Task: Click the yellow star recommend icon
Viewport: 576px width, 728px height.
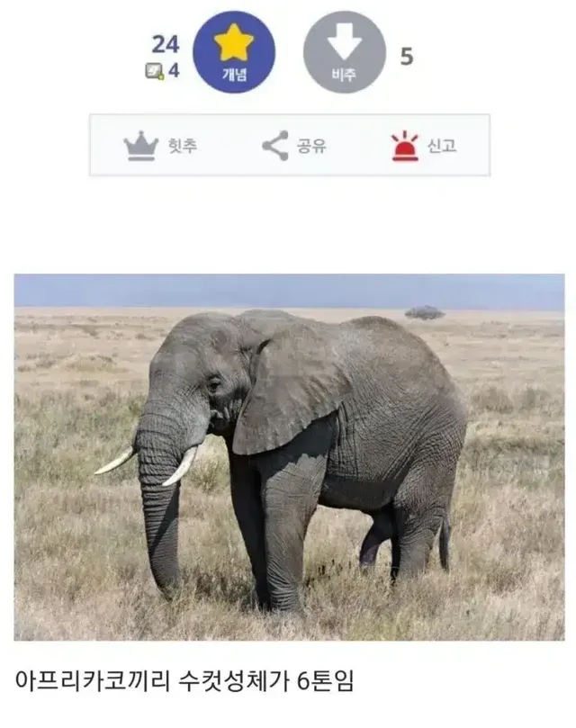Action: click(234, 42)
